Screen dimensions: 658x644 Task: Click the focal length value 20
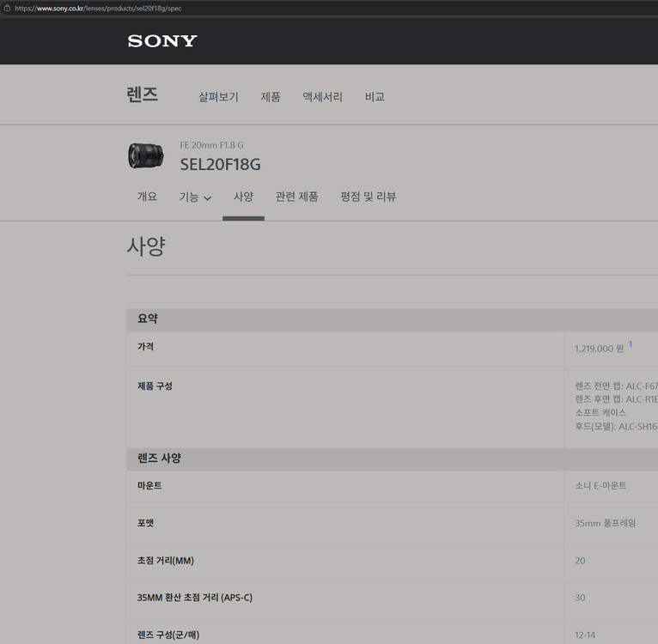(x=580, y=561)
